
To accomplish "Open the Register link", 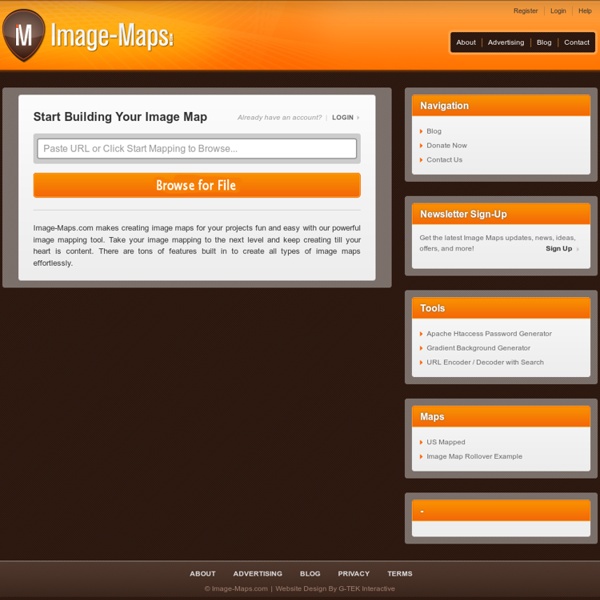I will pyautogui.click(x=525, y=11).
